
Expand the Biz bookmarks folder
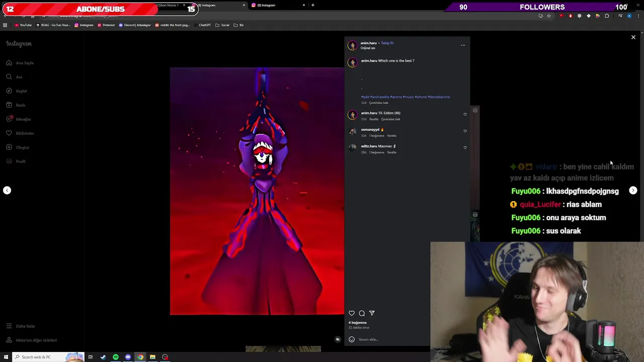click(x=238, y=25)
